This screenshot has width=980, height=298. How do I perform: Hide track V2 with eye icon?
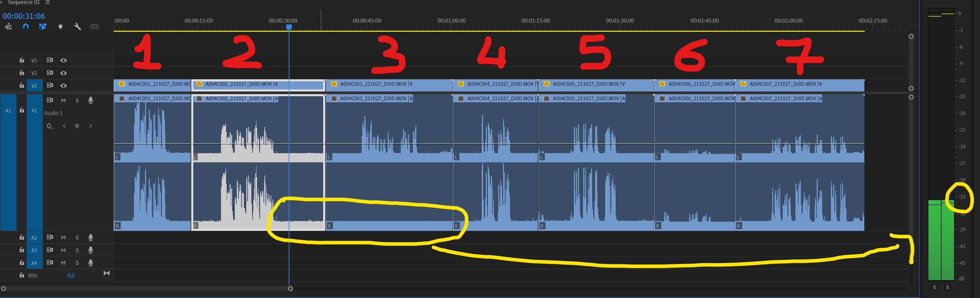click(x=63, y=73)
